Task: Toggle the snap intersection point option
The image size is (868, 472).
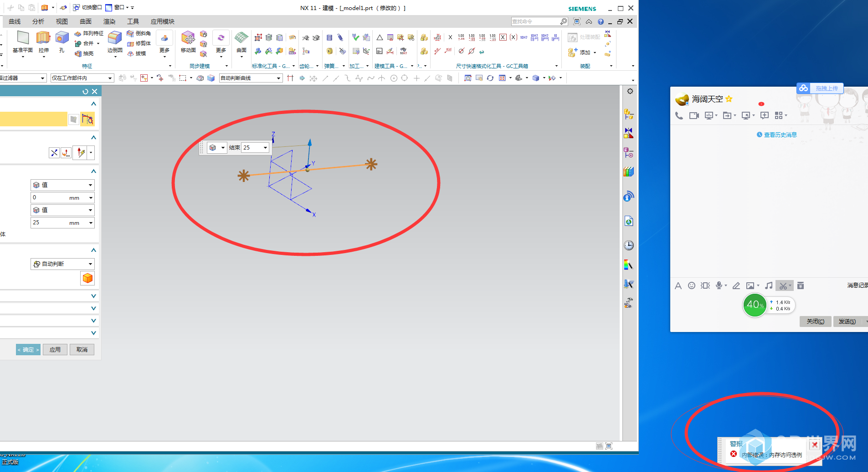Action: click(x=382, y=78)
